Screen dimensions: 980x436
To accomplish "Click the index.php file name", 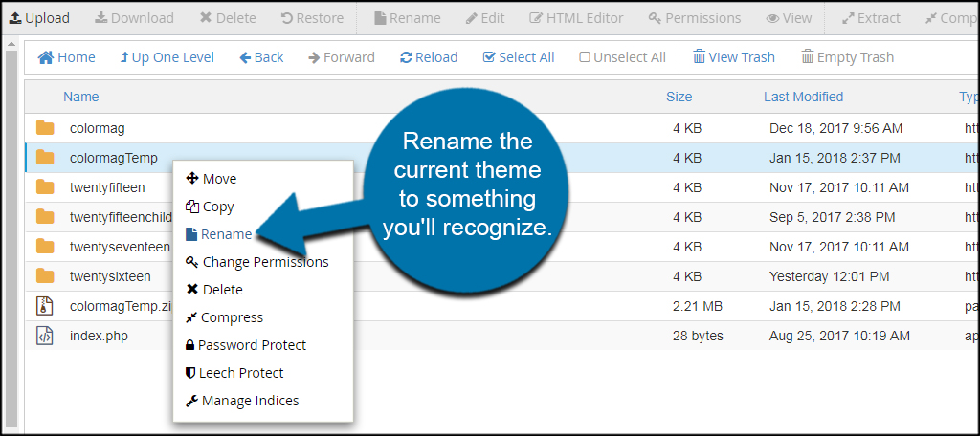I will pyautogui.click(x=99, y=336).
